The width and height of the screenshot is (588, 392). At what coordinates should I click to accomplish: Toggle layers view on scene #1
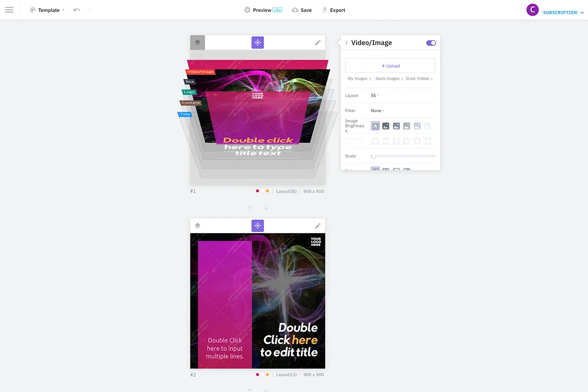point(197,43)
